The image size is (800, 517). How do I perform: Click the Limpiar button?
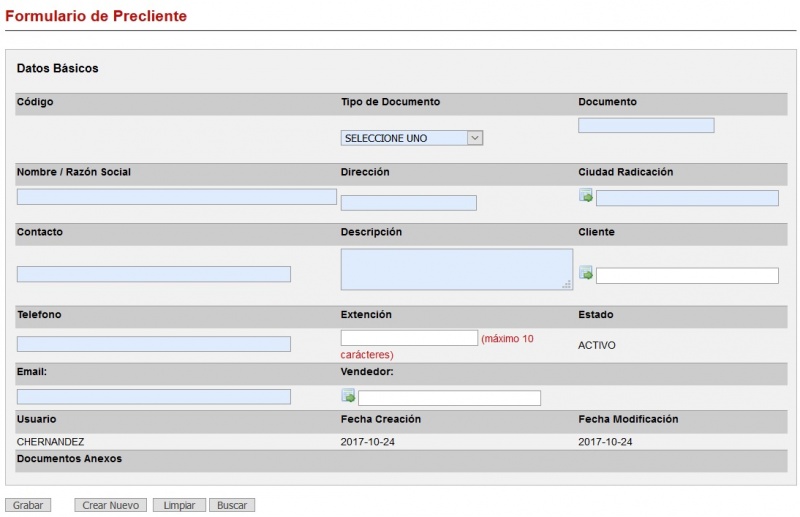179,506
